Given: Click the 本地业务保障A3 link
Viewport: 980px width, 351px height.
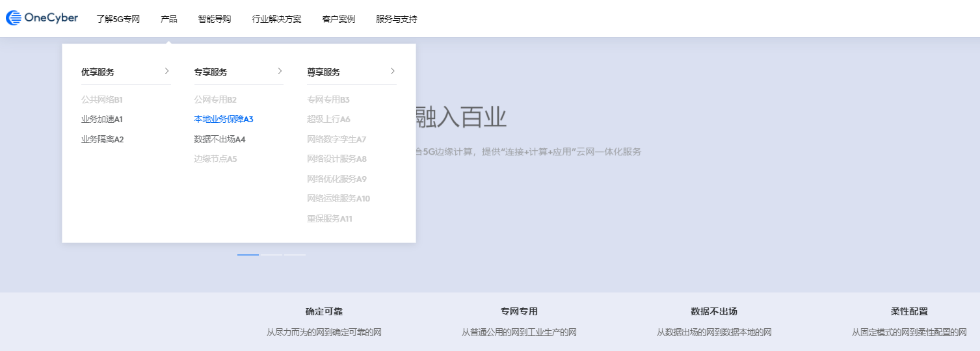Looking at the screenshot, I should pyautogui.click(x=223, y=120).
